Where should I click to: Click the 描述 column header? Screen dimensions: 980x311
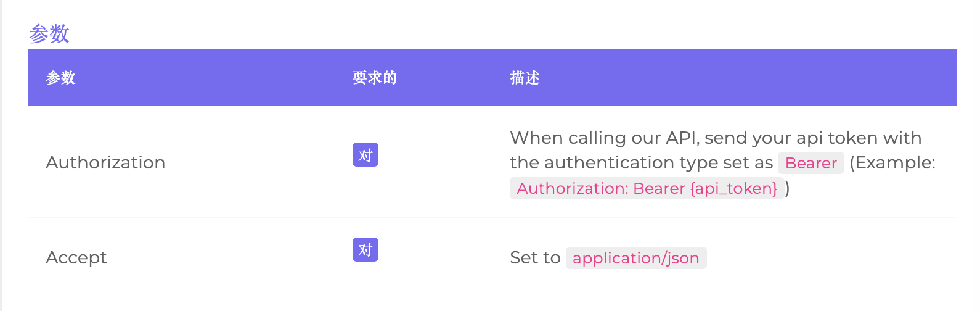point(525,78)
